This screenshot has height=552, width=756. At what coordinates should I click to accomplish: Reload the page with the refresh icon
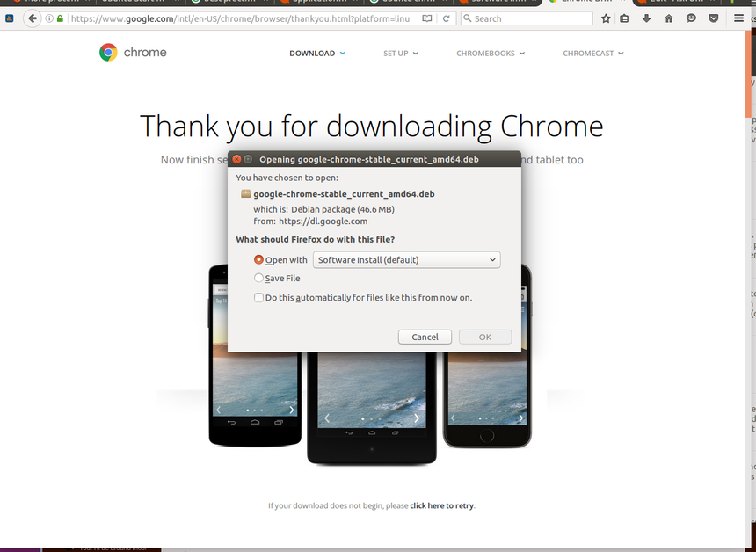click(447, 18)
